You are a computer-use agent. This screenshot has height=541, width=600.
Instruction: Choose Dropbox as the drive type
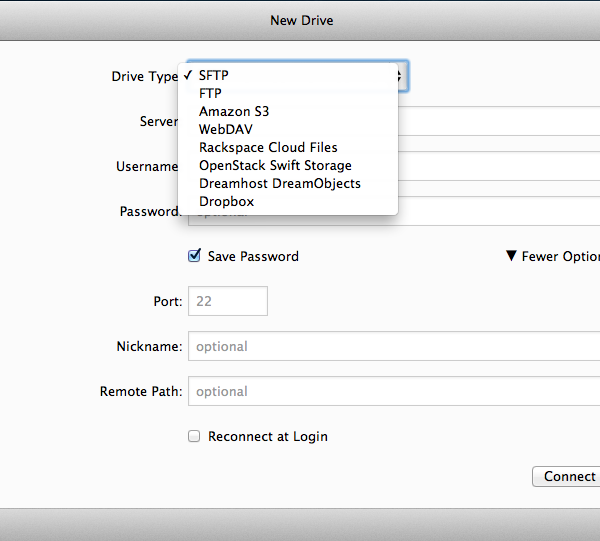click(x=226, y=201)
